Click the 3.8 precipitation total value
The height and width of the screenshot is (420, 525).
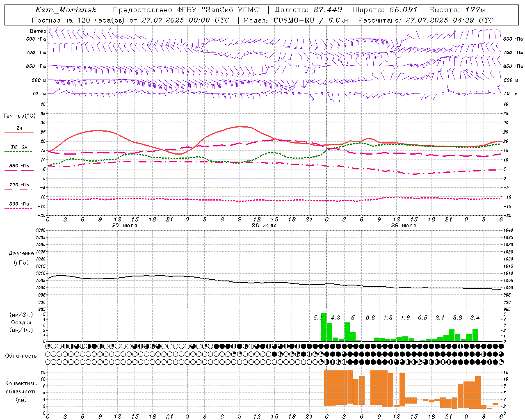click(x=457, y=317)
